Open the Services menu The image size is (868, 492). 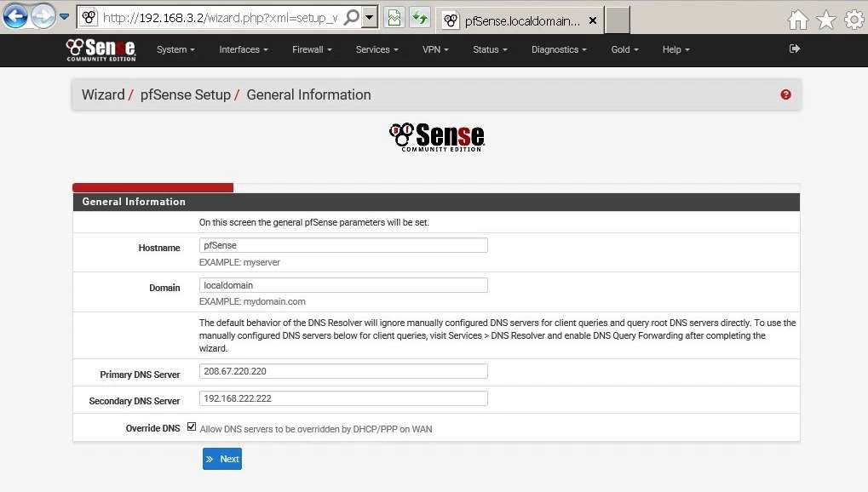(x=377, y=50)
